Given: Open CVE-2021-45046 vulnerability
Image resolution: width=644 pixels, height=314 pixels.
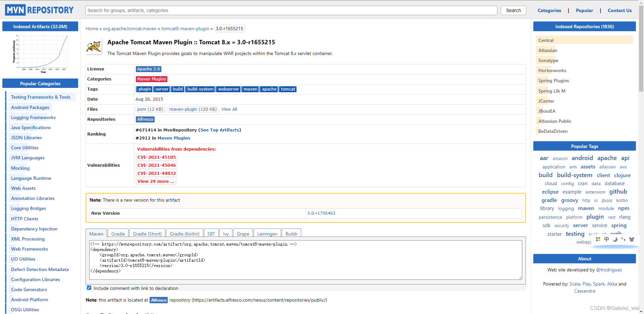Looking at the screenshot, I should click(157, 165).
